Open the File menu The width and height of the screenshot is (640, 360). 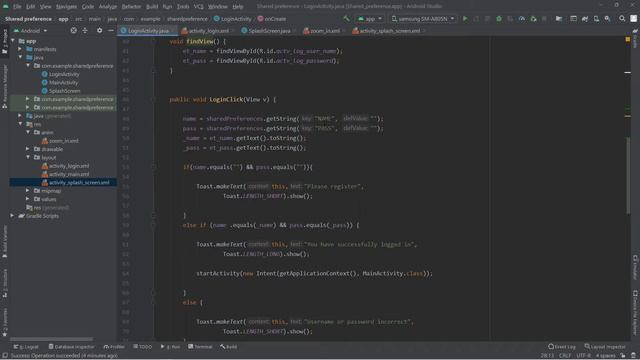17,7
